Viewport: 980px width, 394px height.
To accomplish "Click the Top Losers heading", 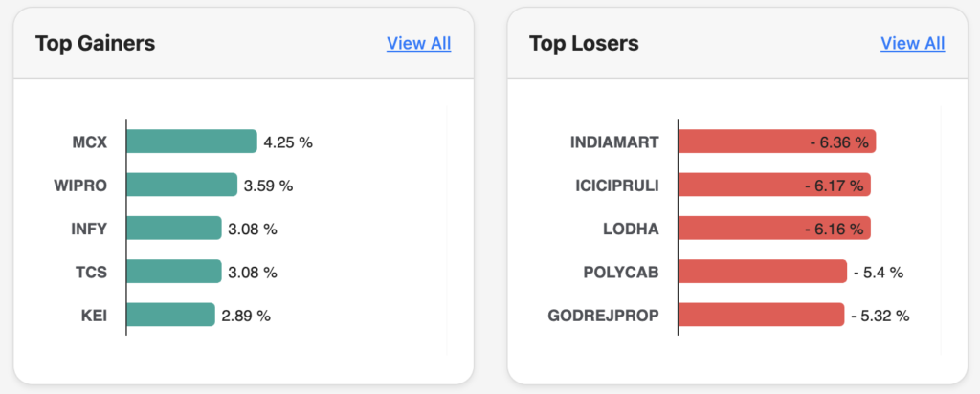I will pos(584,43).
